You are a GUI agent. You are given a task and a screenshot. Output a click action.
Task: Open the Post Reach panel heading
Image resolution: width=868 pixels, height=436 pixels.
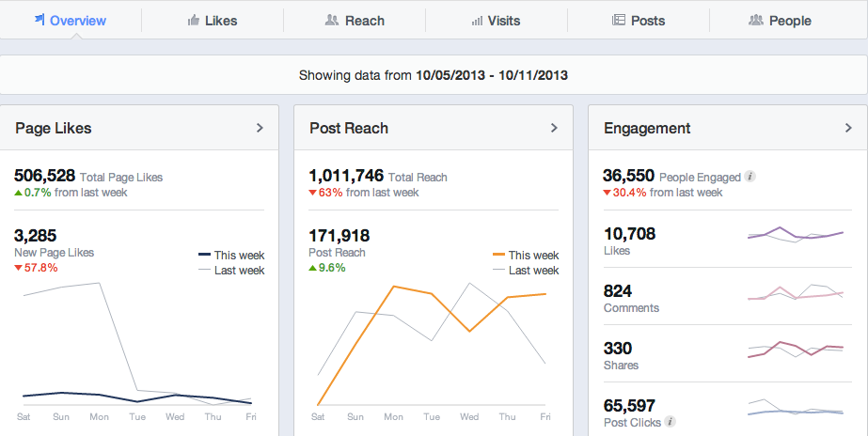(349, 129)
